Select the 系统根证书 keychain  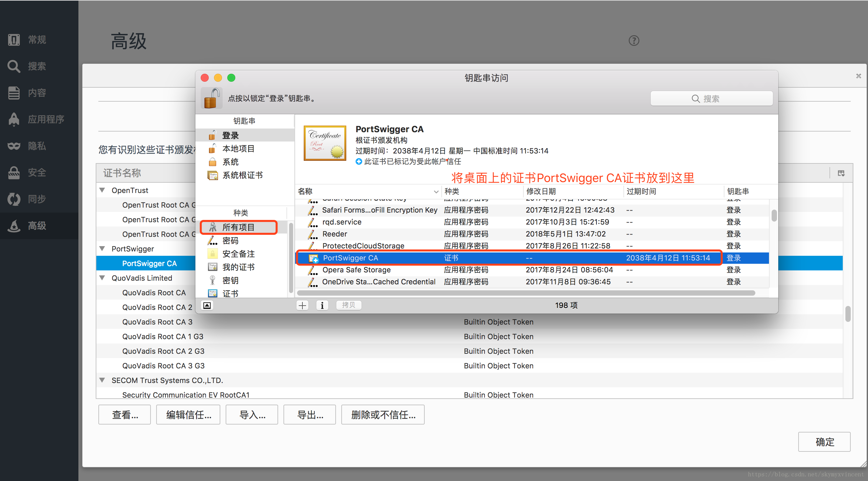(x=245, y=175)
